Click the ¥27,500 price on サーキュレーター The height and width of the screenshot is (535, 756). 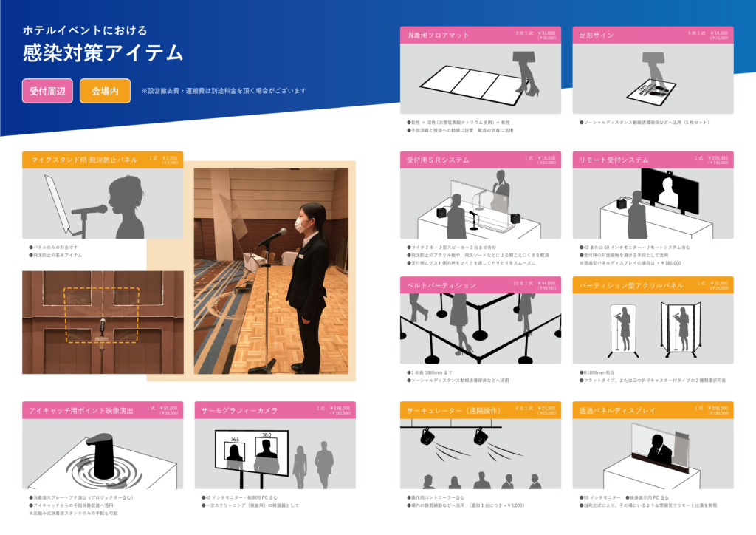coord(547,408)
